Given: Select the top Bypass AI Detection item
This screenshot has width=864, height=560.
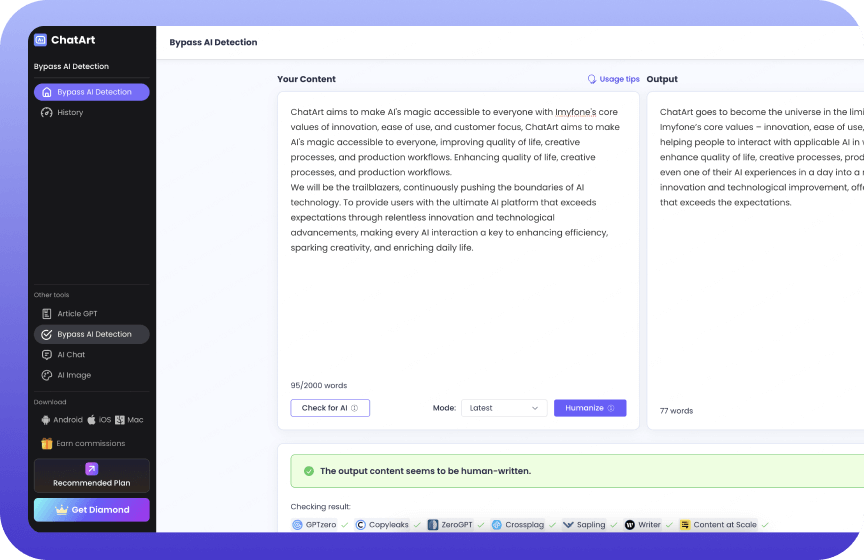Looking at the screenshot, I should coord(91,92).
